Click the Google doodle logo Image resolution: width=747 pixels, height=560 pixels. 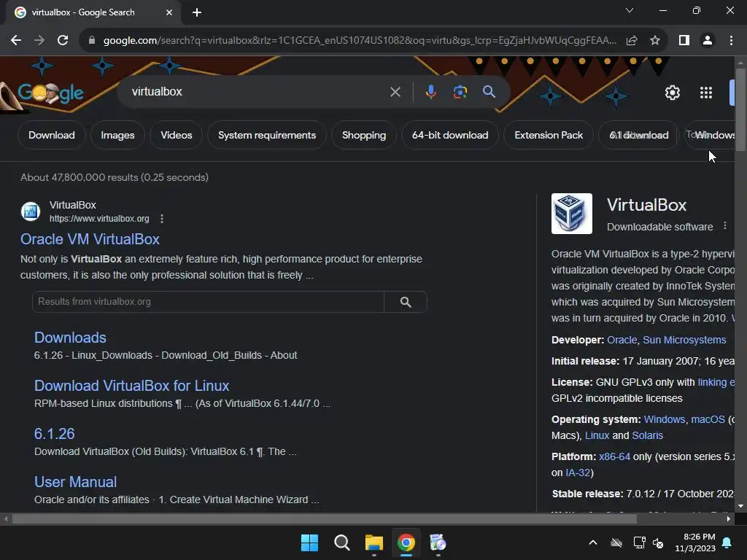click(50, 93)
